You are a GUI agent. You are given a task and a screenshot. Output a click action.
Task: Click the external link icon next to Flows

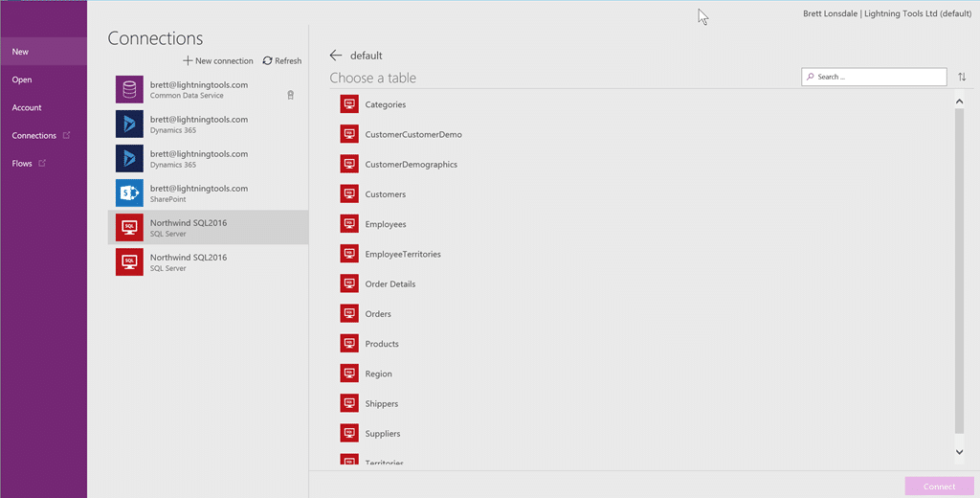click(x=42, y=164)
